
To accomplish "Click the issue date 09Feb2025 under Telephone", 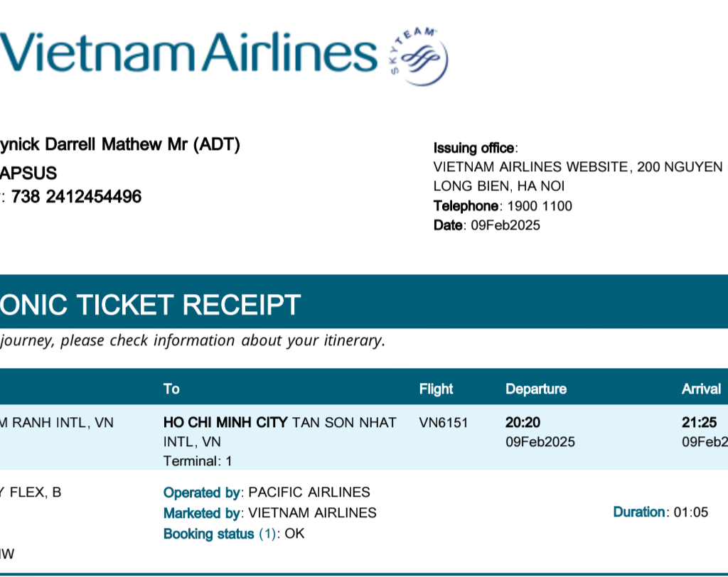I will click(x=505, y=225).
